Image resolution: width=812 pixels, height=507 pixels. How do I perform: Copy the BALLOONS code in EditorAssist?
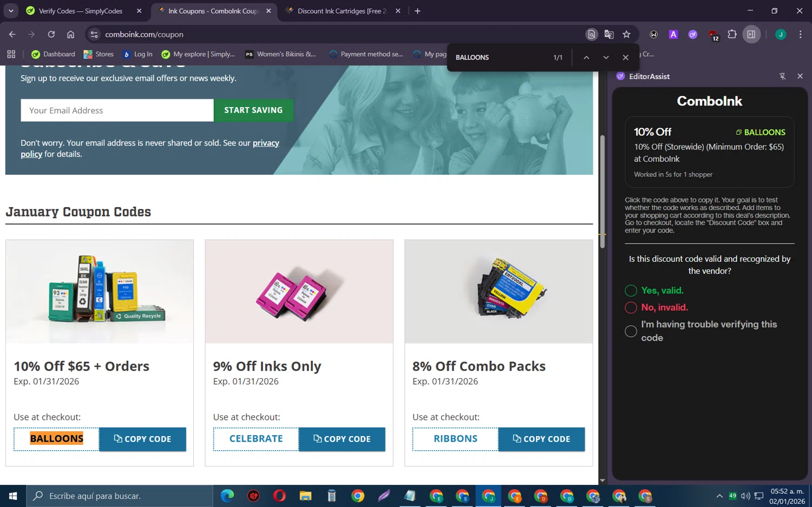tap(761, 132)
